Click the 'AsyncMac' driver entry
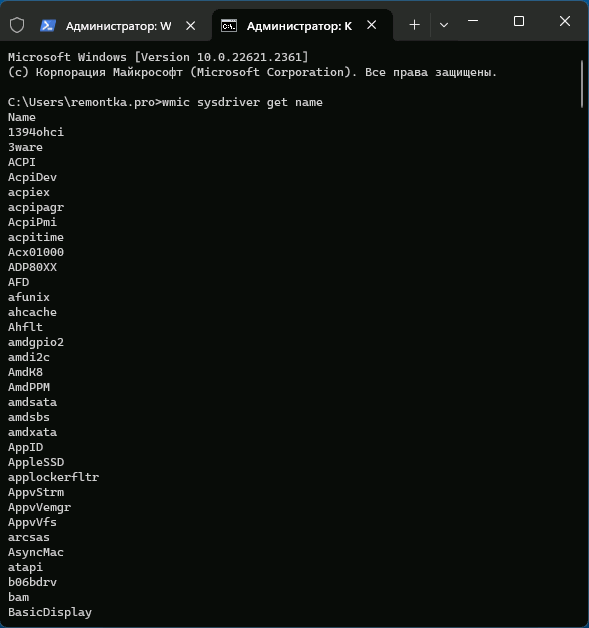The width and height of the screenshot is (589, 628). pos(36,552)
